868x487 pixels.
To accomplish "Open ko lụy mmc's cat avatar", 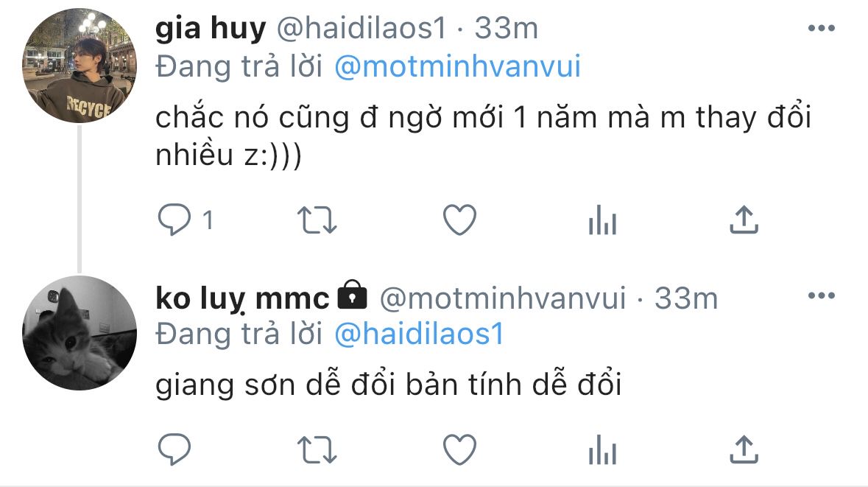I will (80, 333).
